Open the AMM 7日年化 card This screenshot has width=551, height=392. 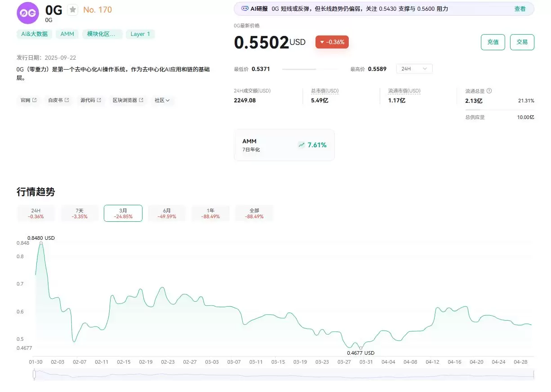tap(284, 145)
